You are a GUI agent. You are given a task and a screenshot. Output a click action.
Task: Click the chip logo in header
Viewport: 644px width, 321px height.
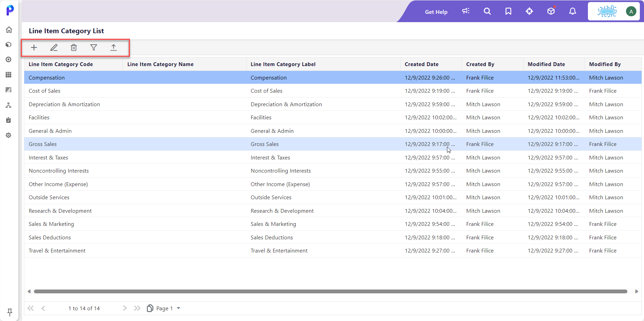[x=607, y=11]
